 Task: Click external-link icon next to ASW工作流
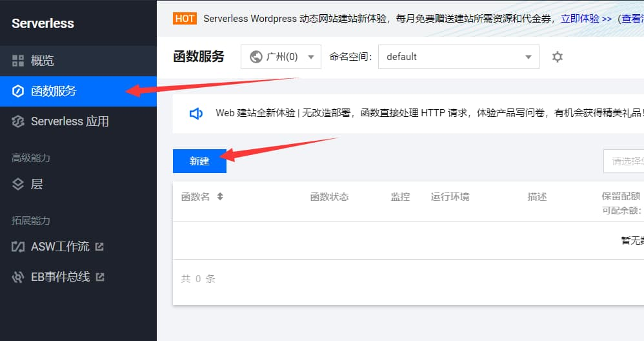99,247
